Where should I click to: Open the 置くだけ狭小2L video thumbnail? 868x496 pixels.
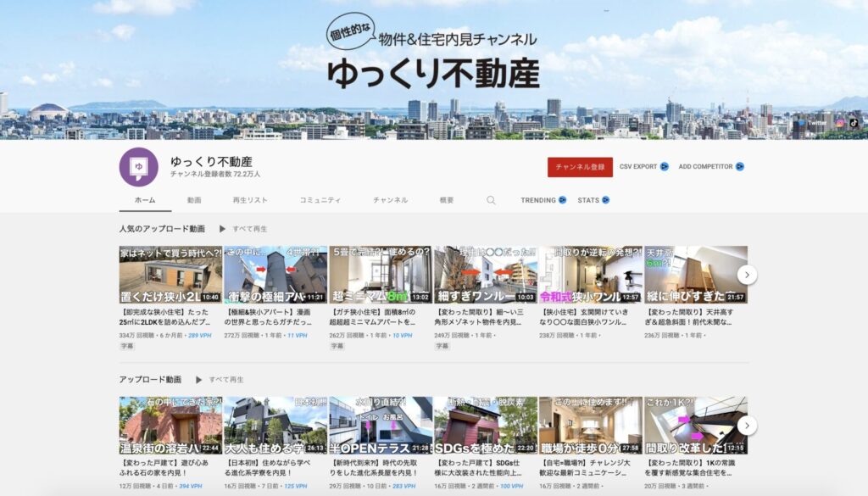170,275
